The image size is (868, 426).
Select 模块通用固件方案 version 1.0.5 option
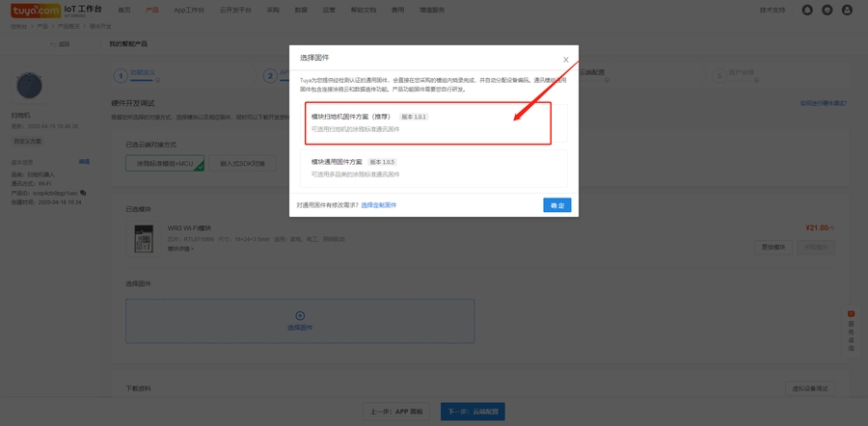433,167
